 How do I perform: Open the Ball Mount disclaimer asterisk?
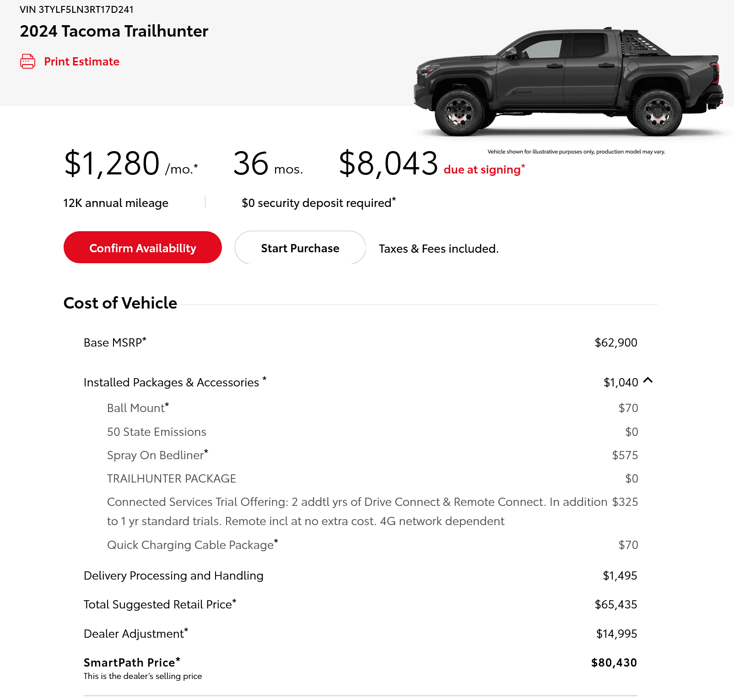point(167,405)
